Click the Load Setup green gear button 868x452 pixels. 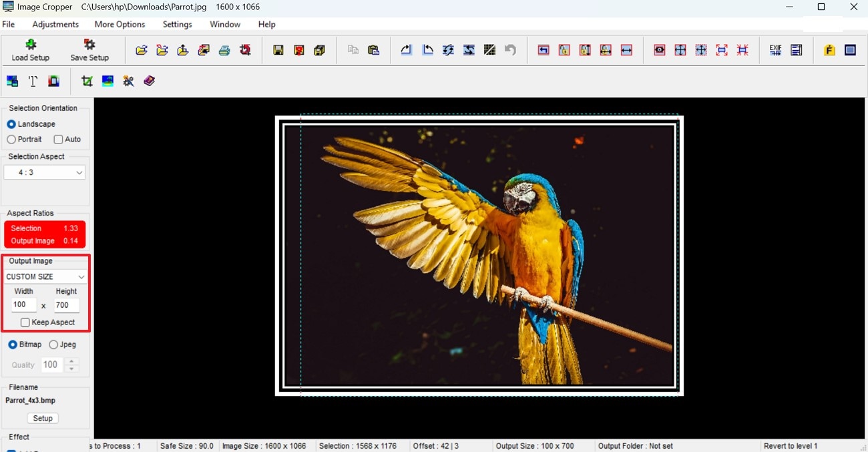(31, 50)
